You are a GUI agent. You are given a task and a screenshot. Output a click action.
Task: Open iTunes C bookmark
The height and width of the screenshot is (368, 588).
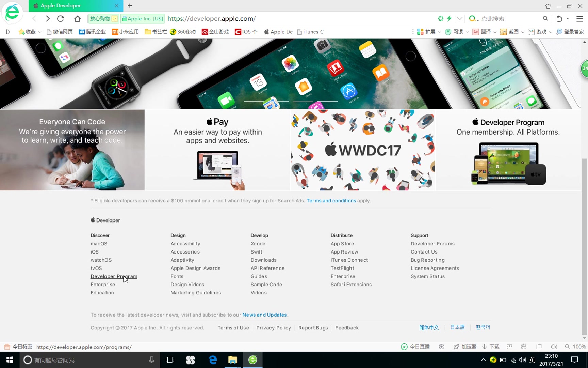click(x=310, y=32)
